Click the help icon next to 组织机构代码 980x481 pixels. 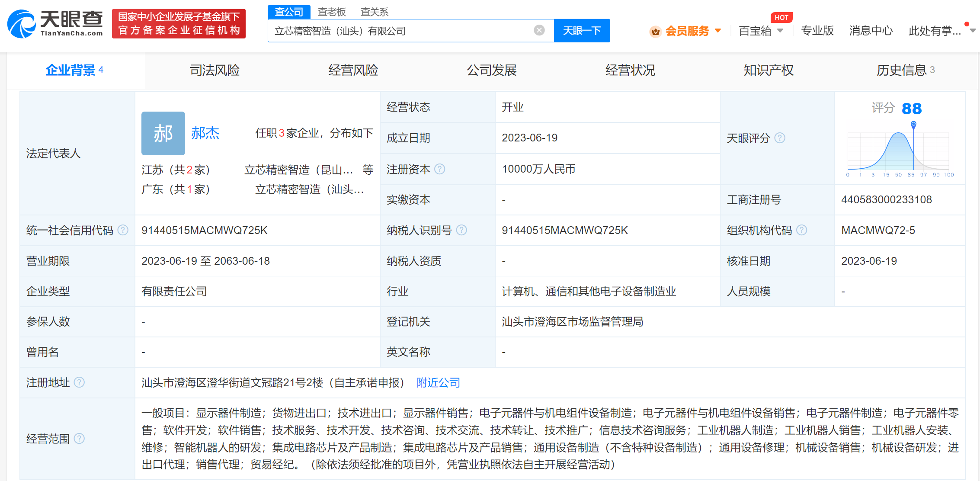coord(801,230)
